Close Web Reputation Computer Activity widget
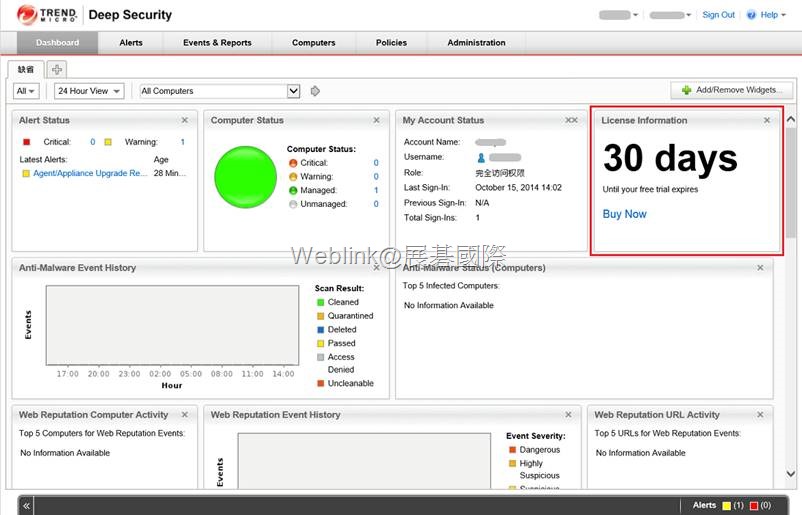Image resolution: width=802 pixels, height=515 pixels. (185, 415)
